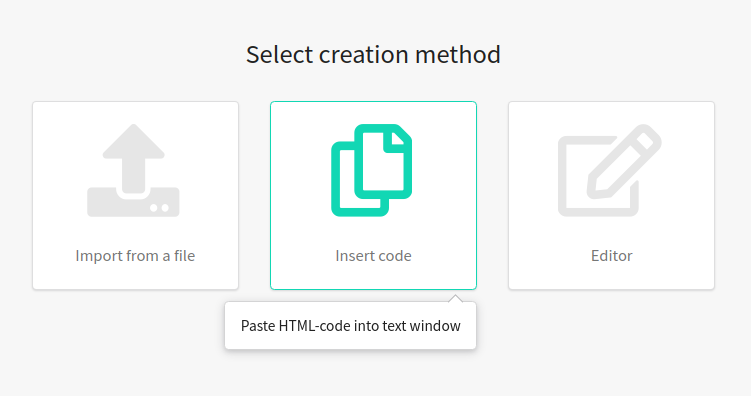Pick the highlighted Insert code card
The image size is (751, 396).
click(x=374, y=195)
